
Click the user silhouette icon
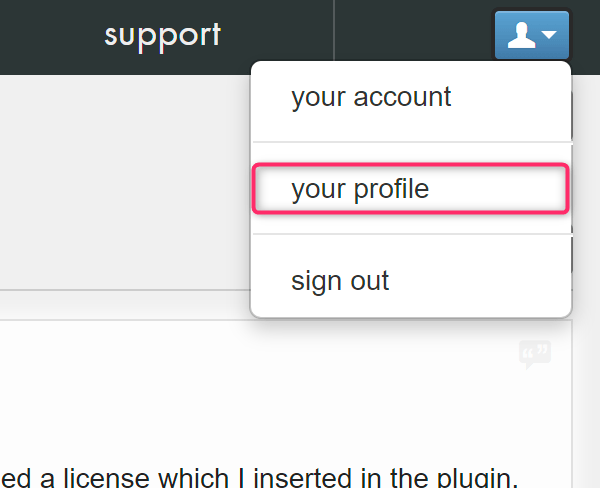[x=521, y=35]
